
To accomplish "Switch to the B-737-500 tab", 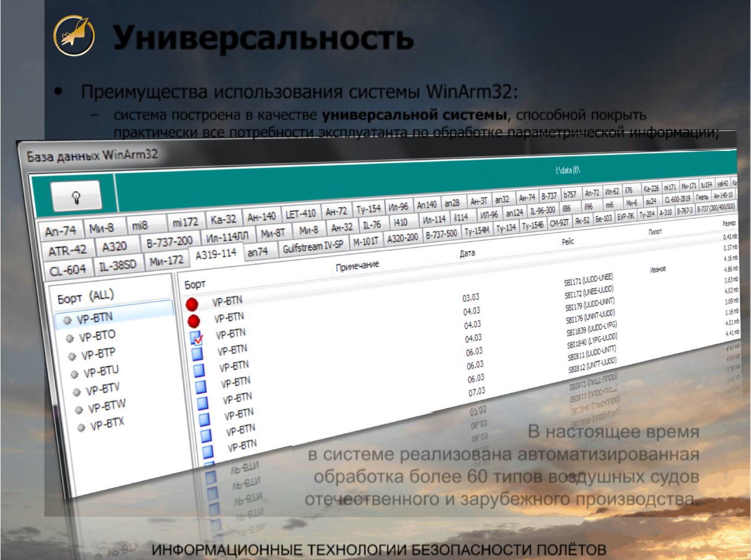I will coord(441,234).
